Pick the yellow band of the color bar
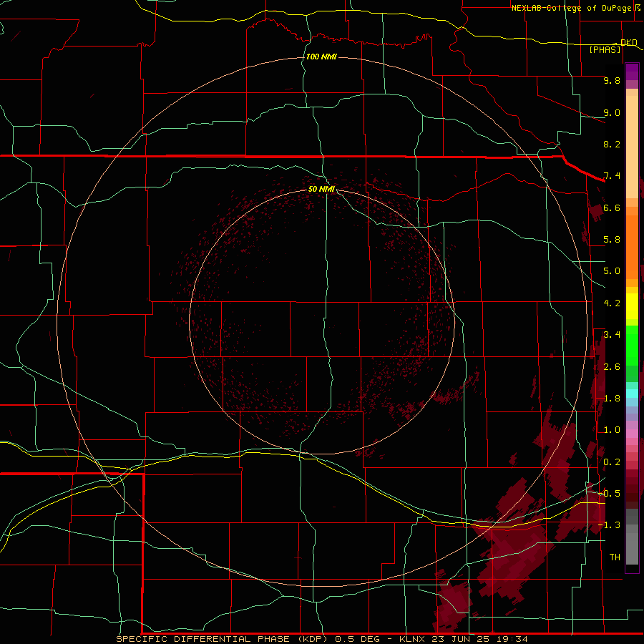644x644 pixels. pyautogui.click(x=632, y=306)
